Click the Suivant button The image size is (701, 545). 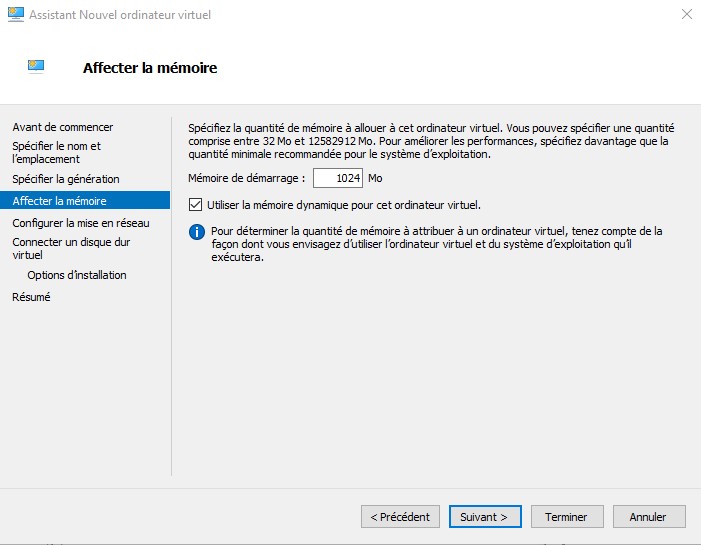click(x=485, y=517)
